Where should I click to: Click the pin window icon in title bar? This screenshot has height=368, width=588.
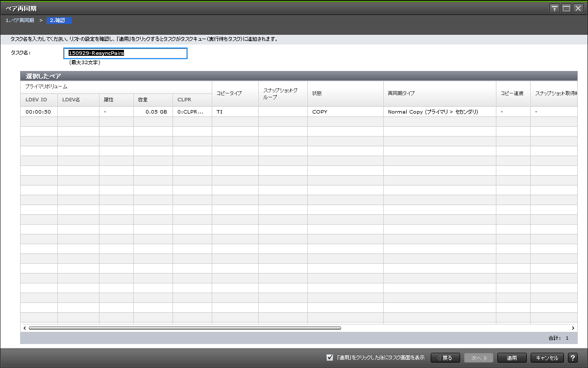(555, 8)
